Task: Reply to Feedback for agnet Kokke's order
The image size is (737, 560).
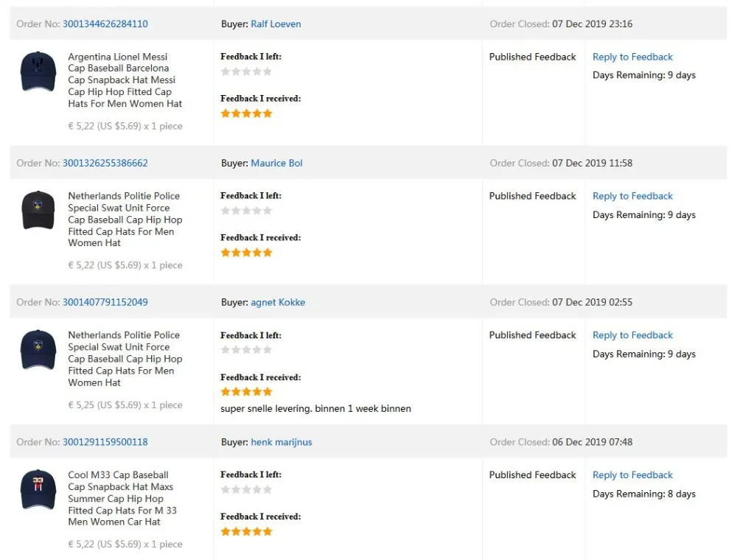Action: click(x=632, y=335)
